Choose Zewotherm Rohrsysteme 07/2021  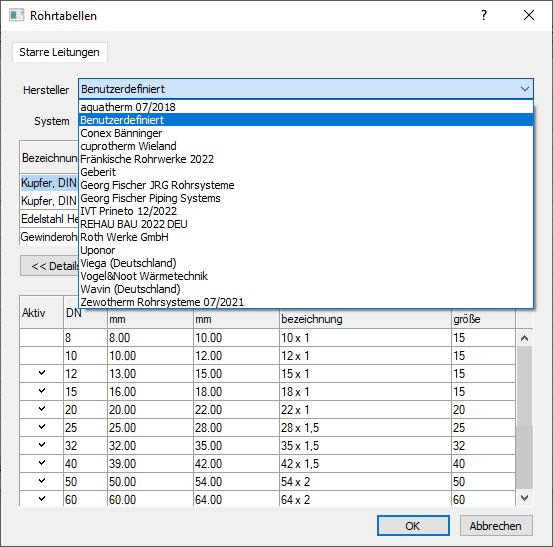(x=306, y=302)
